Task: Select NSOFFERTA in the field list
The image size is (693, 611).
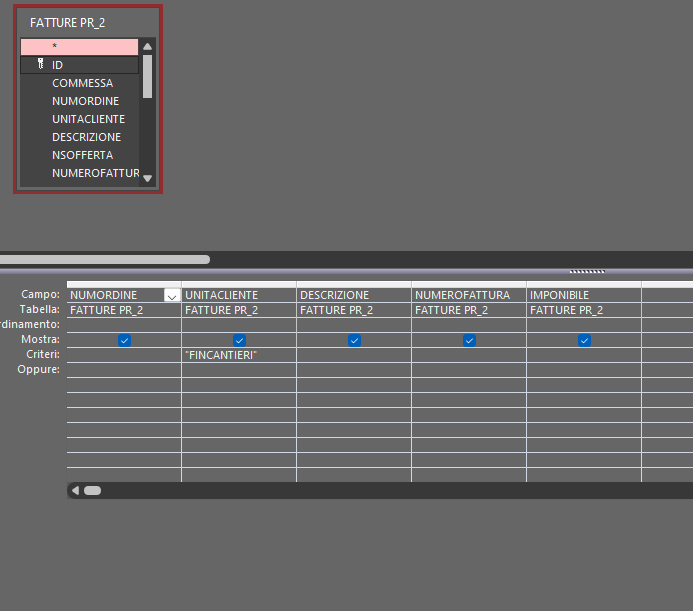Action: pyautogui.click(x=82, y=155)
